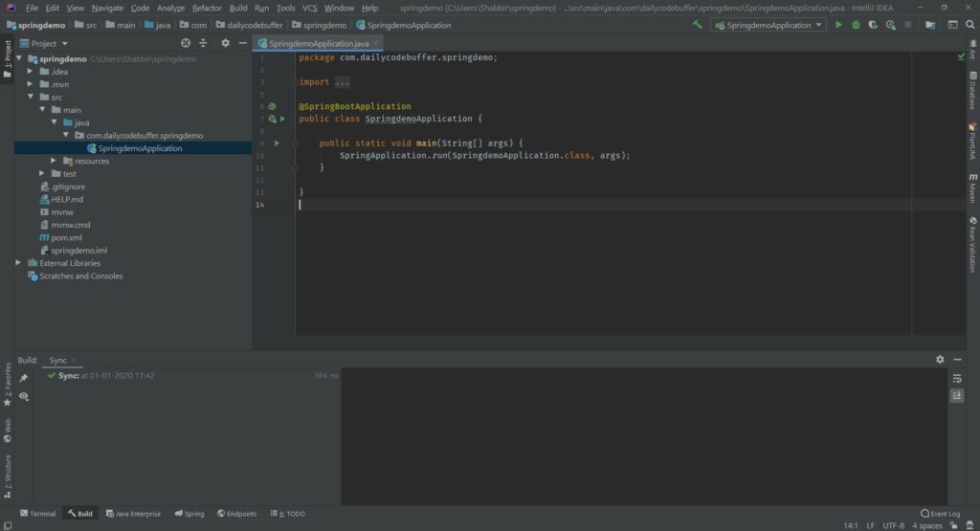The width and height of the screenshot is (980, 531).
Task: Expand the .idea folder
Action: pos(30,71)
